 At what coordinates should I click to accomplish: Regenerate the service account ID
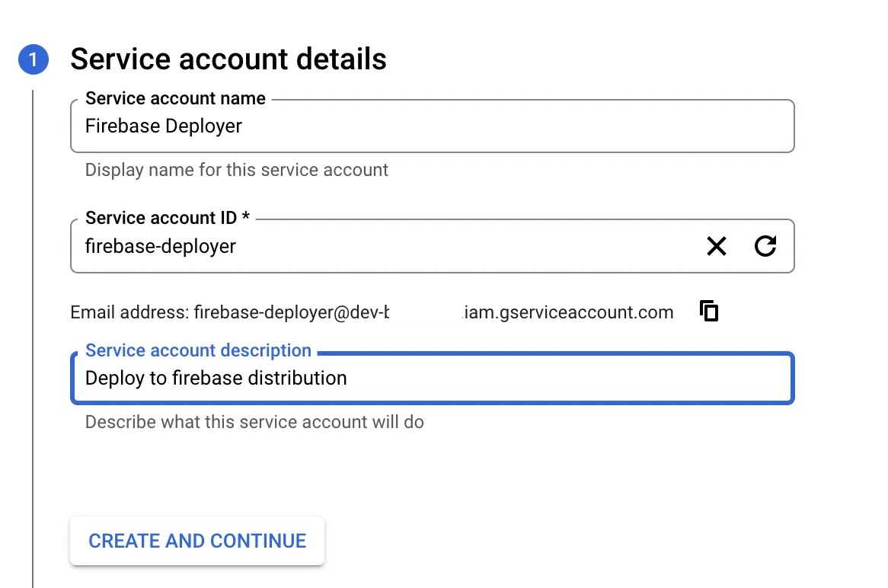coord(765,246)
